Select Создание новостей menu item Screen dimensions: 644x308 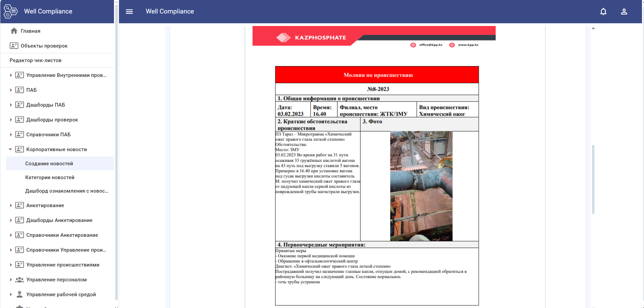[49, 164]
